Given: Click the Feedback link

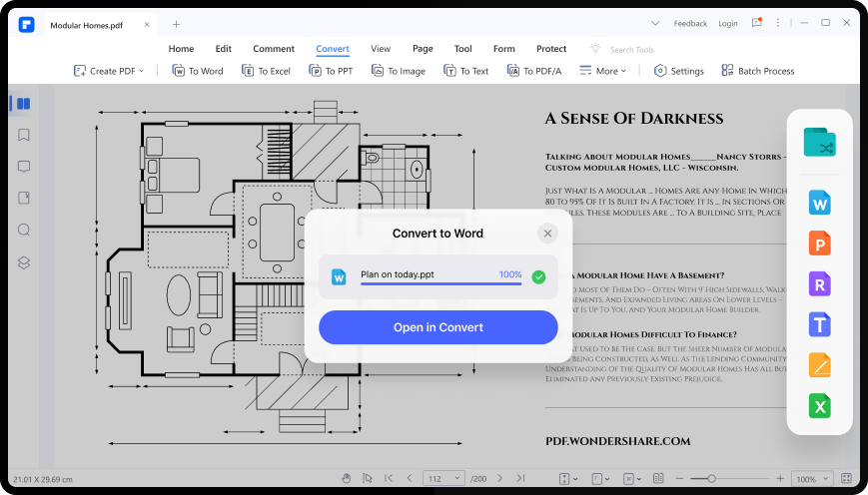Looking at the screenshot, I should [x=690, y=24].
